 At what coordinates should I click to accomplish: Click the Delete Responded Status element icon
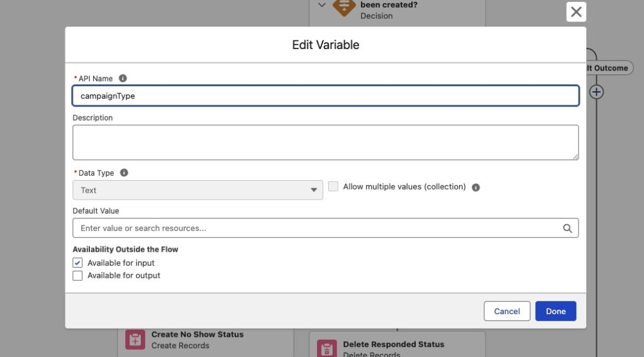(326, 349)
